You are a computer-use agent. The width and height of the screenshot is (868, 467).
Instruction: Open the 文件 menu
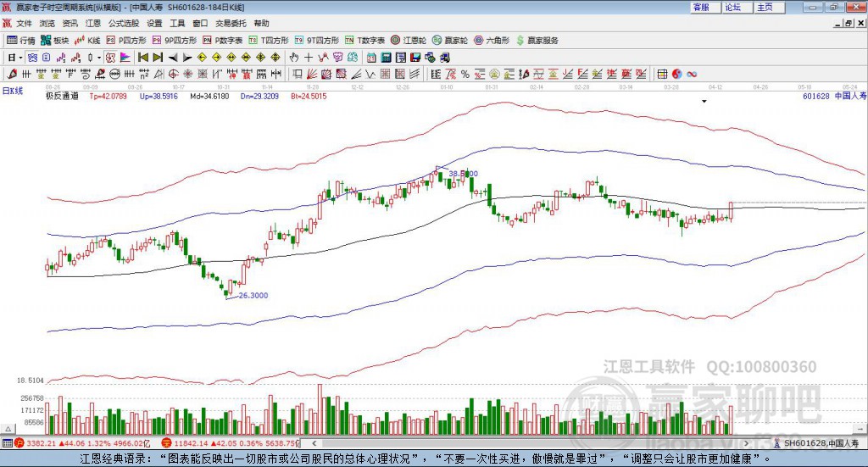[24, 23]
